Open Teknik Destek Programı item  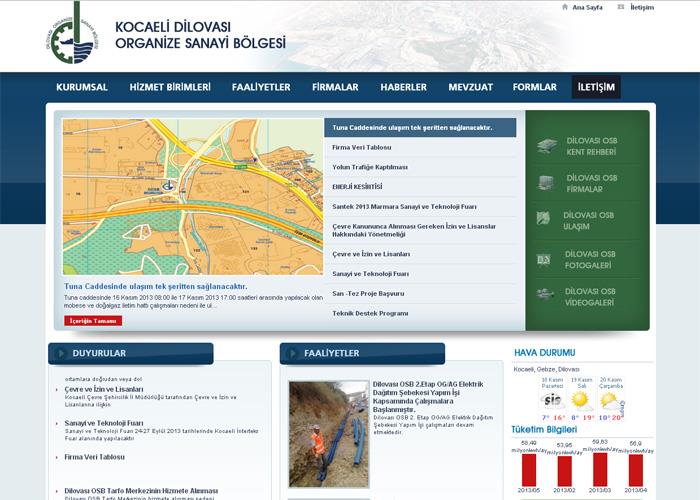point(420,313)
